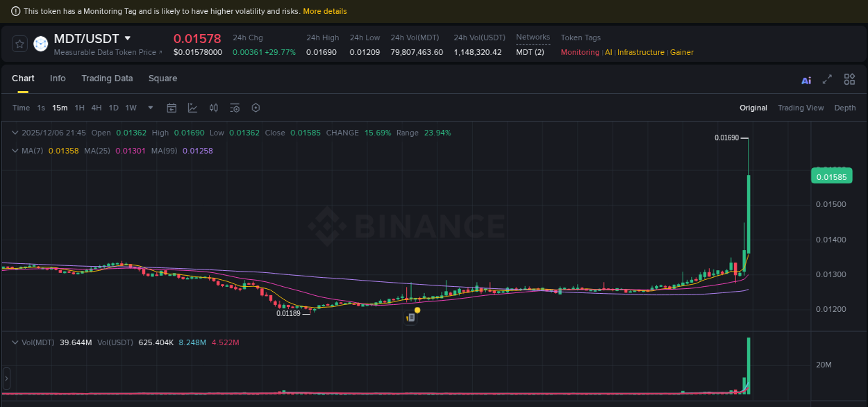
Task: Add MDT/USDT to favorites with star icon
Action: (x=19, y=43)
